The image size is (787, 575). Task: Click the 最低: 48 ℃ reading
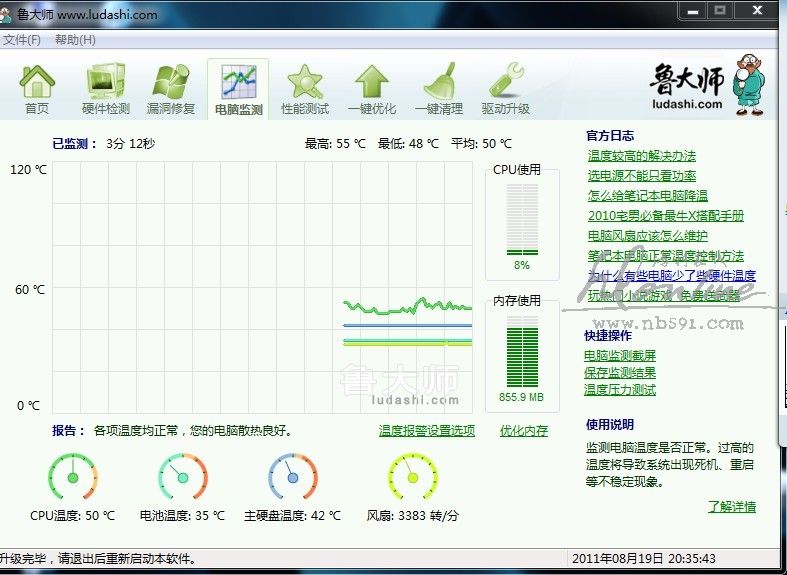408,143
